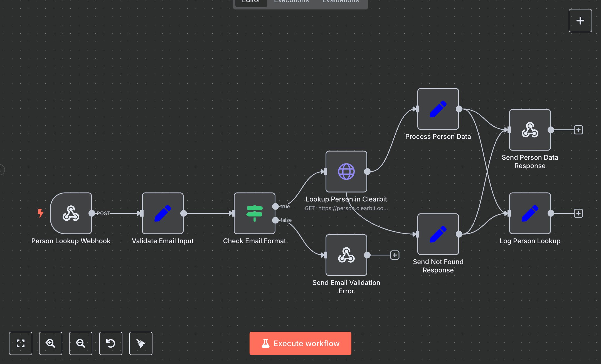Switch to the Evaluations tab

340,2
